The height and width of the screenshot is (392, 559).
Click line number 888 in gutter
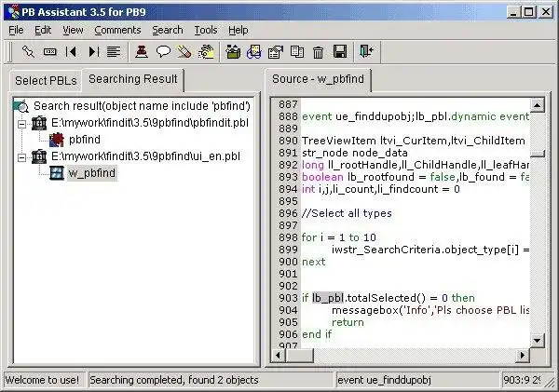pos(288,117)
